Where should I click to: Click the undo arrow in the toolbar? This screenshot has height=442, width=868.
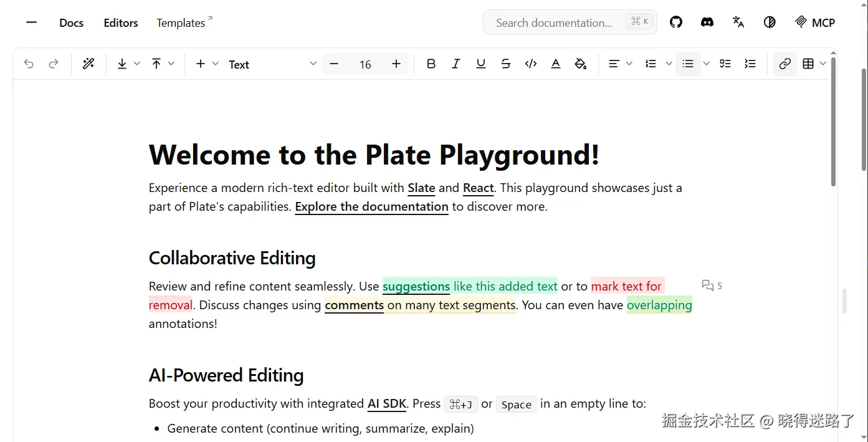(x=29, y=64)
